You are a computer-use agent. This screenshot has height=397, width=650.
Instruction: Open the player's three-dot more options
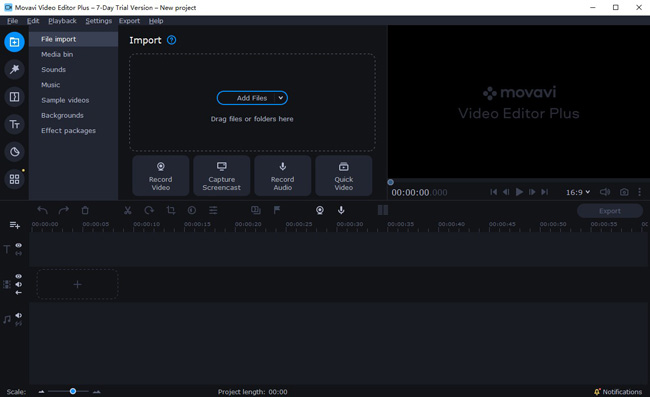[x=640, y=192]
